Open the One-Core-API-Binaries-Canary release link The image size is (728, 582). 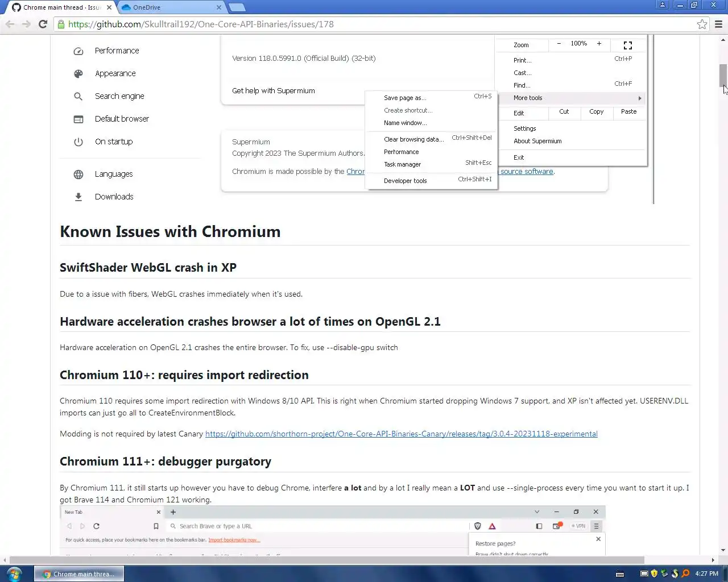[x=401, y=434]
